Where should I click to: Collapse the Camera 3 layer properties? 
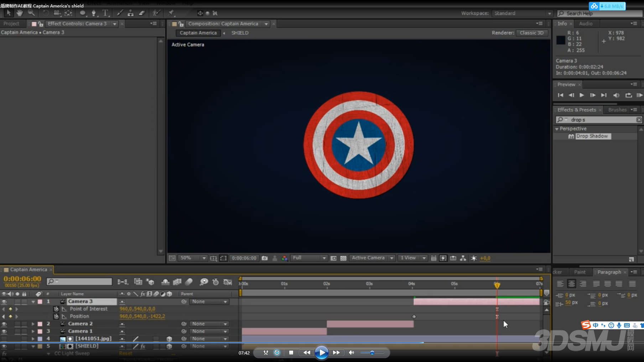pyautogui.click(x=33, y=301)
